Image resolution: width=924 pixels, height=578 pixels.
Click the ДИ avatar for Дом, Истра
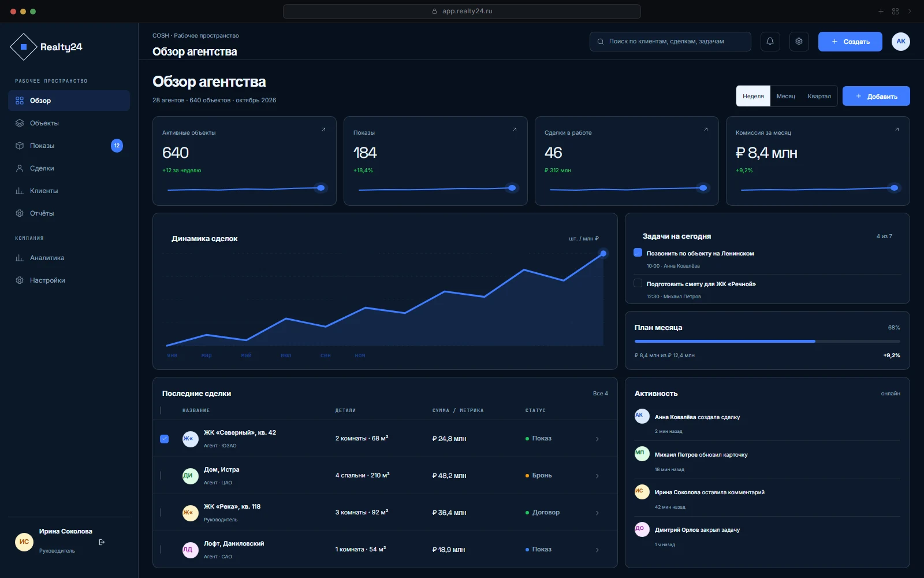pos(190,476)
